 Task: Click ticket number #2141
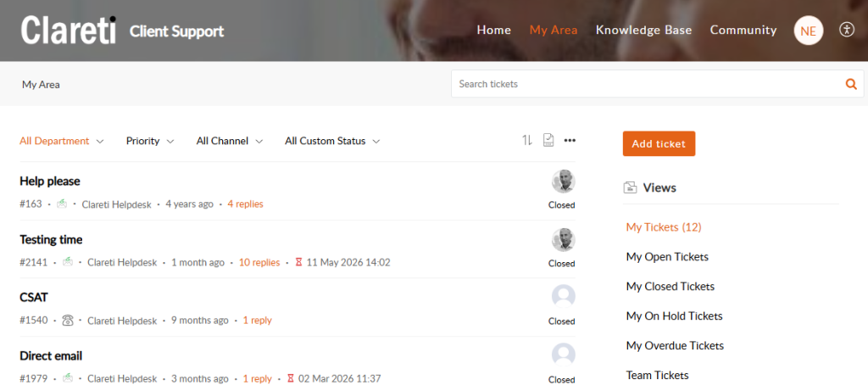tap(33, 262)
